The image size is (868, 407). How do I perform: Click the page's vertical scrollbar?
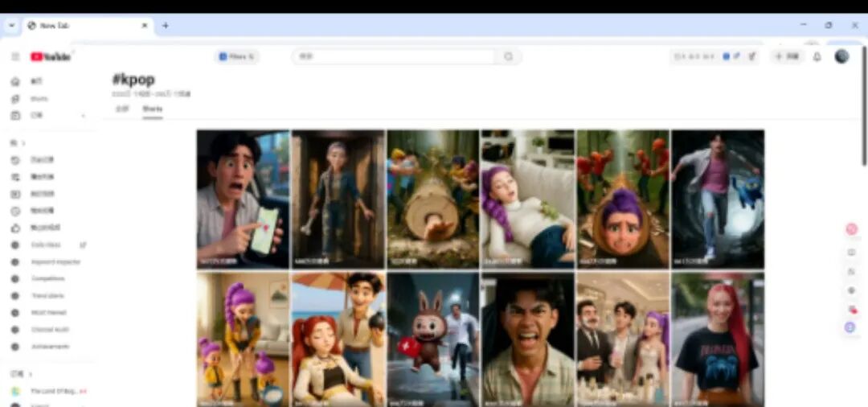864,97
